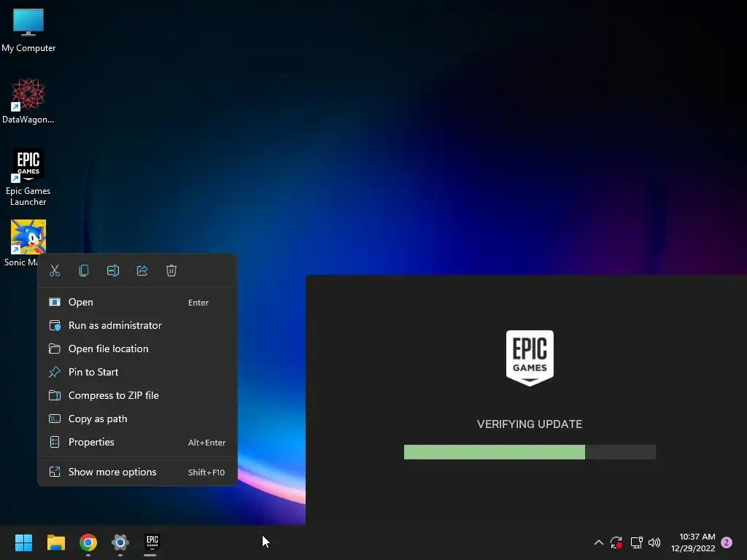Expand hidden system tray icons chevron
747x560 pixels.
(599, 542)
